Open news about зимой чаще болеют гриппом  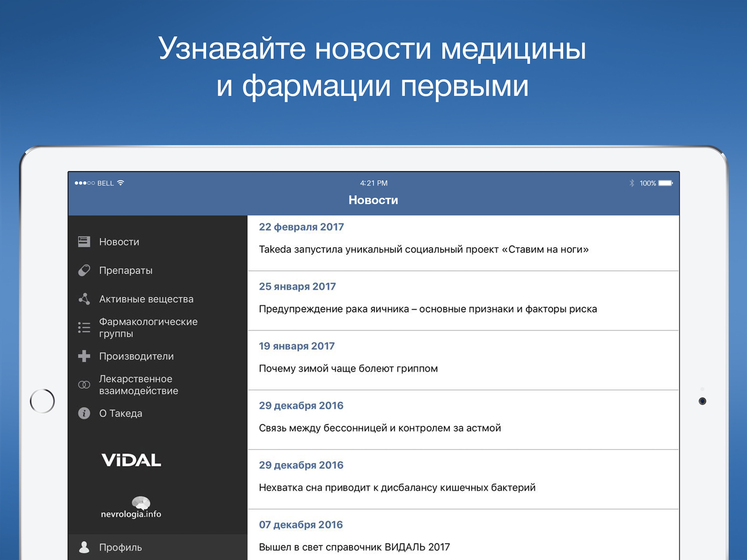coord(463,360)
